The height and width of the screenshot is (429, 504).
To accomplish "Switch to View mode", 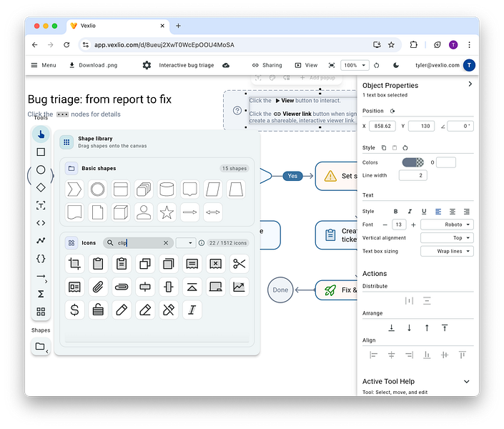I will click(x=306, y=65).
